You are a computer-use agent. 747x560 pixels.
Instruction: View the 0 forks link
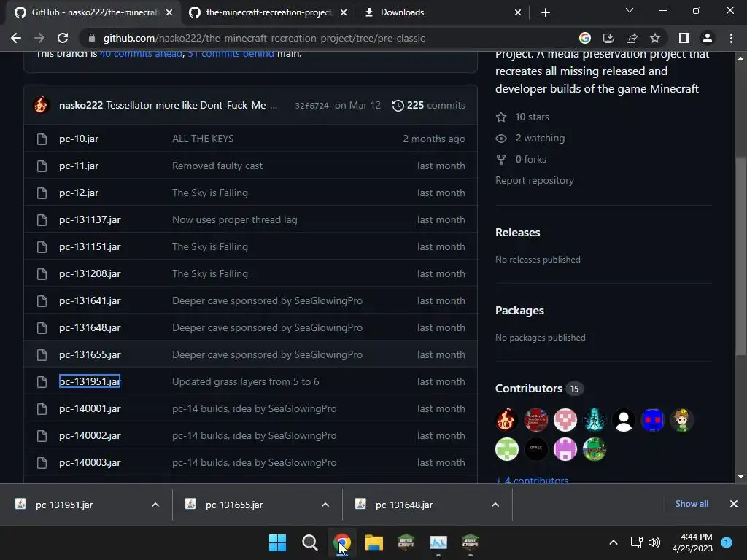click(x=521, y=159)
